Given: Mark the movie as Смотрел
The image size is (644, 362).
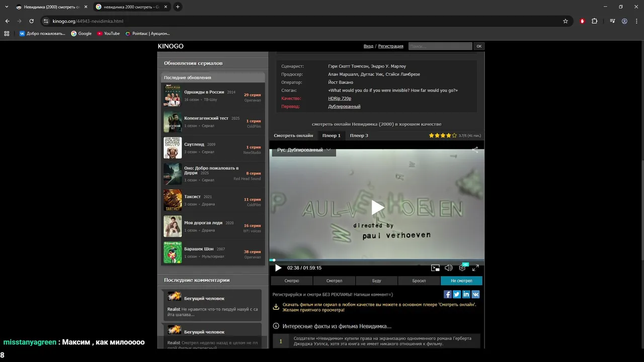Looking at the screenshot, I should pyautogui.click(x=334, y=281).
